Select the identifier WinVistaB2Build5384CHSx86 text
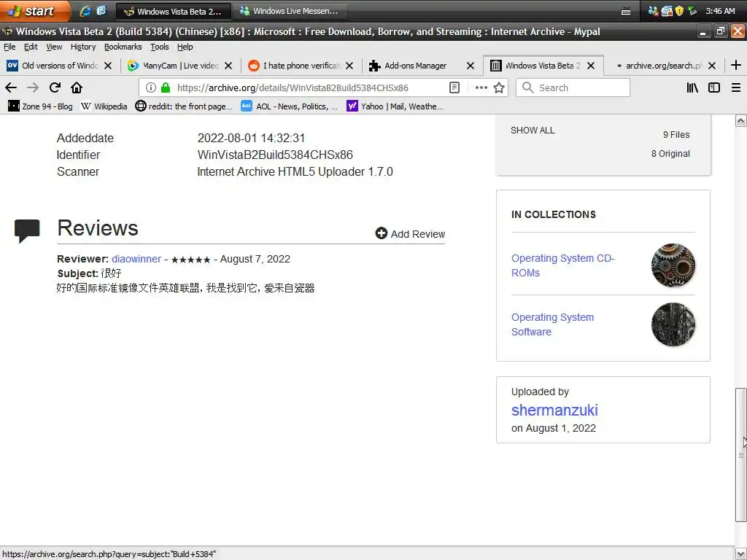 [275, 155]
